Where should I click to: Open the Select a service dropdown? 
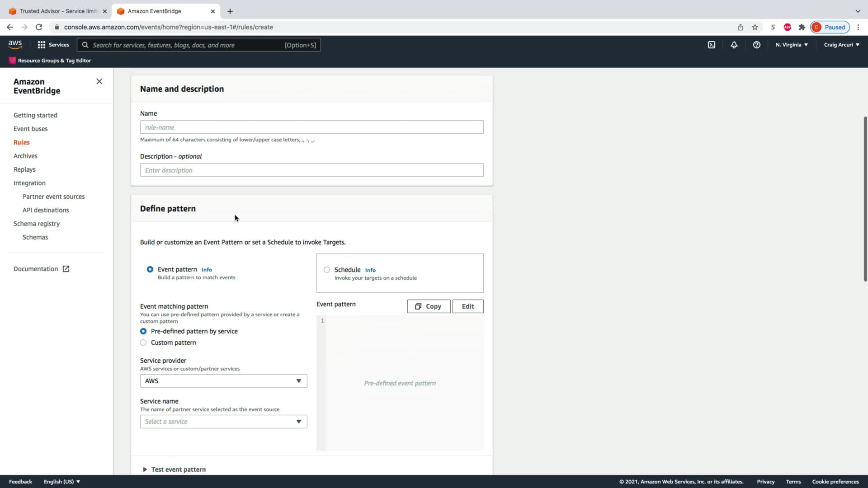coord(223,422)
